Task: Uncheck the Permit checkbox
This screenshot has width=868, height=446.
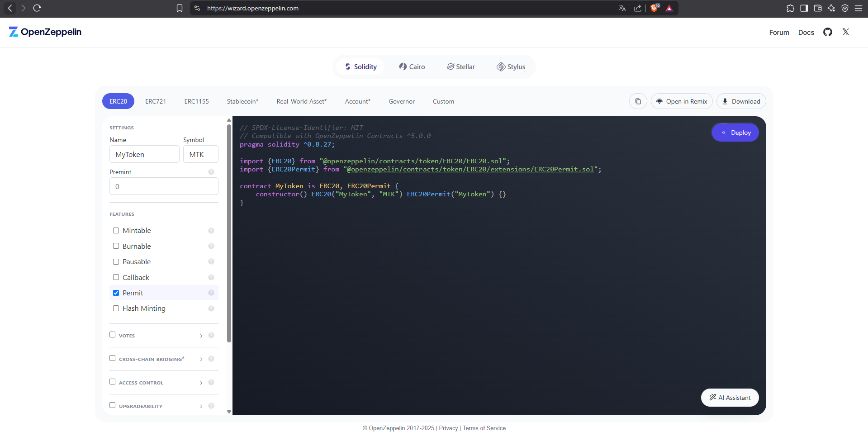Action: tap(116, 293)
